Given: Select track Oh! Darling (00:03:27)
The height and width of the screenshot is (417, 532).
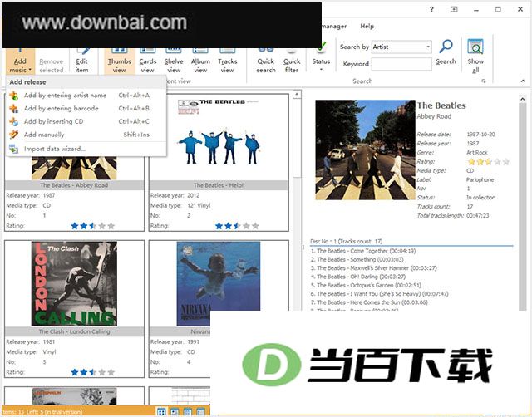Looking at the screenshot, I should click(358, 277).
